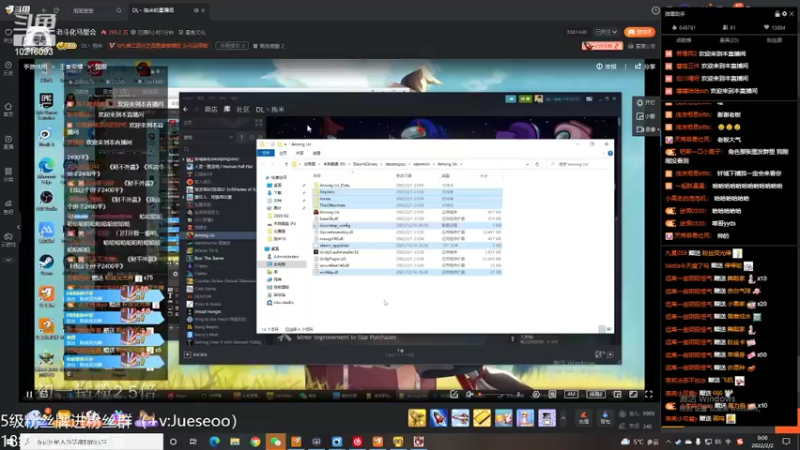Select UnityCrashHandler32 file
This screenshot has height=450, width=800.
(x=408, y=252)
